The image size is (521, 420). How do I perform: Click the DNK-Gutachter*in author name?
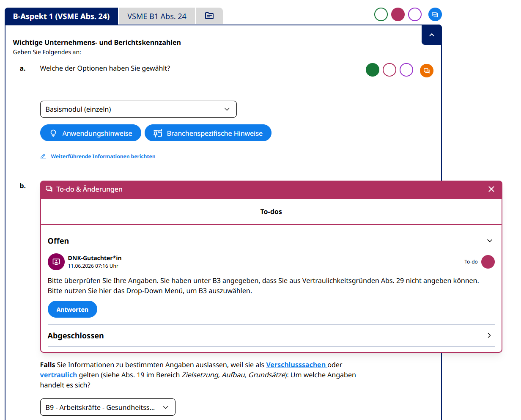(x=95, y=258)
